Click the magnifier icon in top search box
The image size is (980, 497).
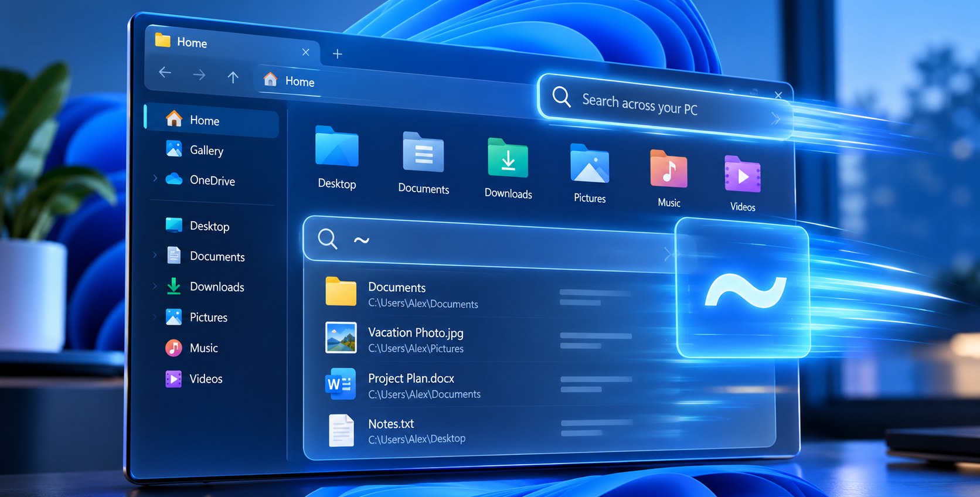tap(561, 96)
